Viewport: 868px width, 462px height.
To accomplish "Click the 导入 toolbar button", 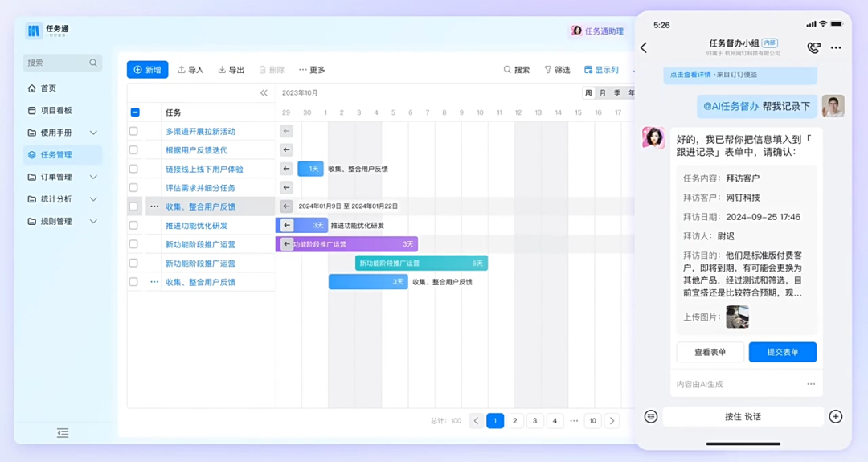I will point(190,70).
